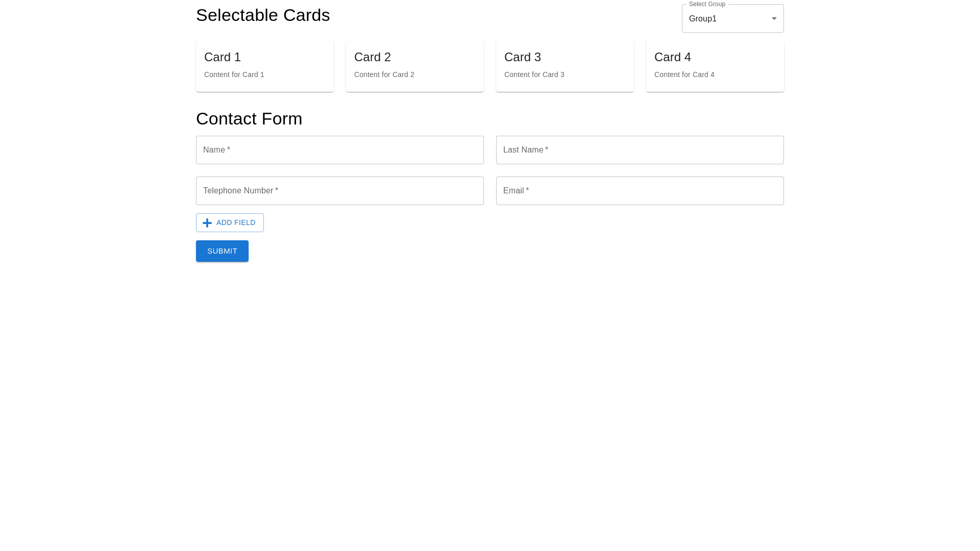Click the plus icon beside Add Field
Viewport: 980px width, 551px height.
(207, 223)
